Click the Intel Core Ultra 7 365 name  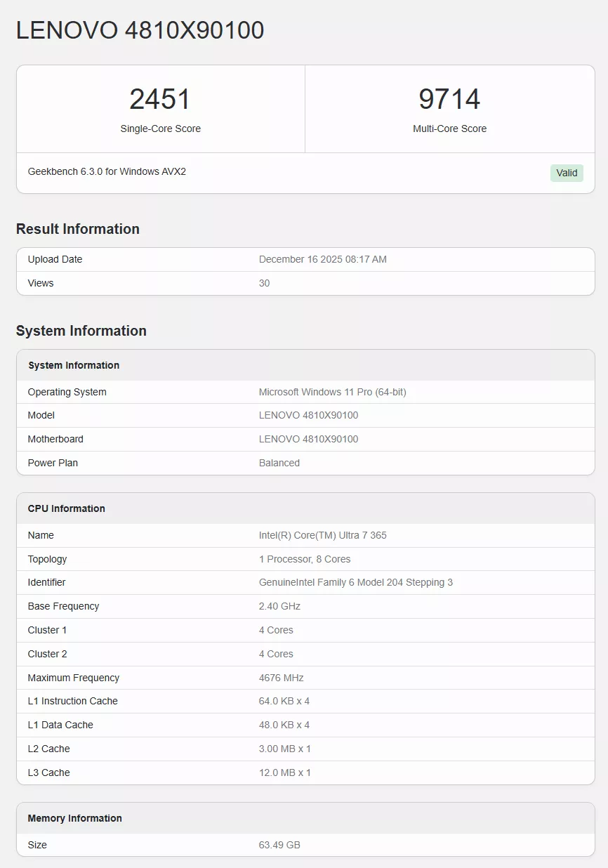[x=322, y=535]
